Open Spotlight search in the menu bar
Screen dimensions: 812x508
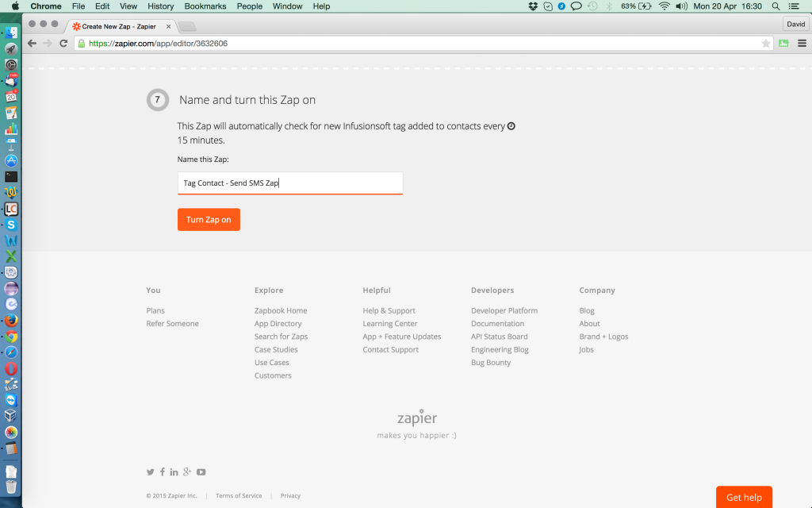point(776,6)
